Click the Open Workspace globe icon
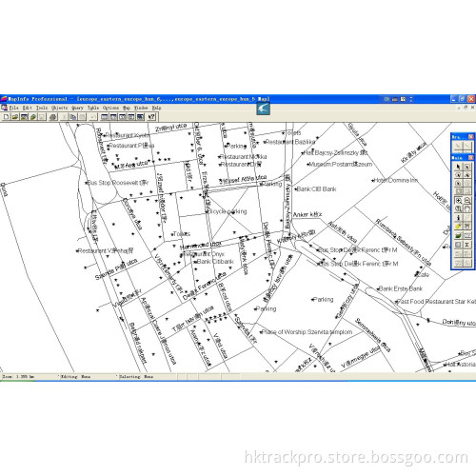Viewport: 476px width, 476px height. pyautogui.click(x=33, y=117)
